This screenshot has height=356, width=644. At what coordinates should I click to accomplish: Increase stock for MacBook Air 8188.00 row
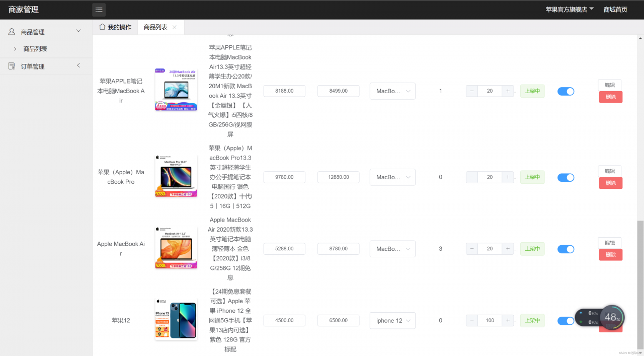pos(508,91)
